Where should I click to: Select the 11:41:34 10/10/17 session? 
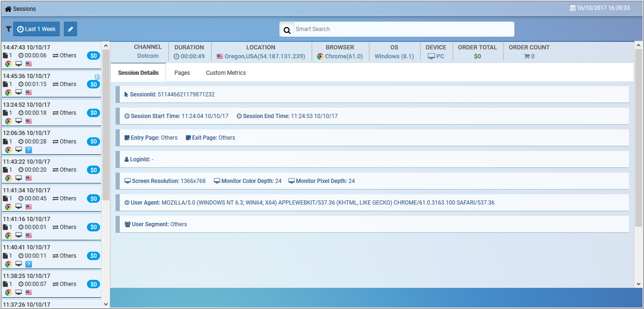tap(51, 199)
